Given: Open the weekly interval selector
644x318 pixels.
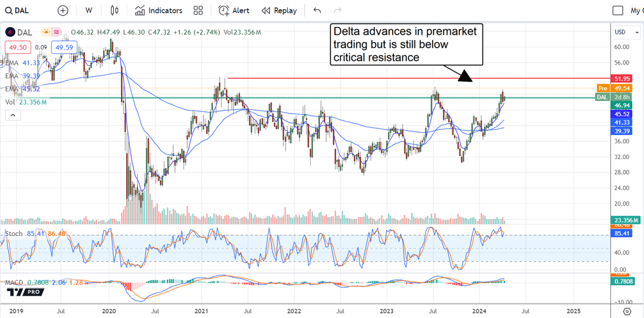Looking at the screenshot, I should point(89,11).
